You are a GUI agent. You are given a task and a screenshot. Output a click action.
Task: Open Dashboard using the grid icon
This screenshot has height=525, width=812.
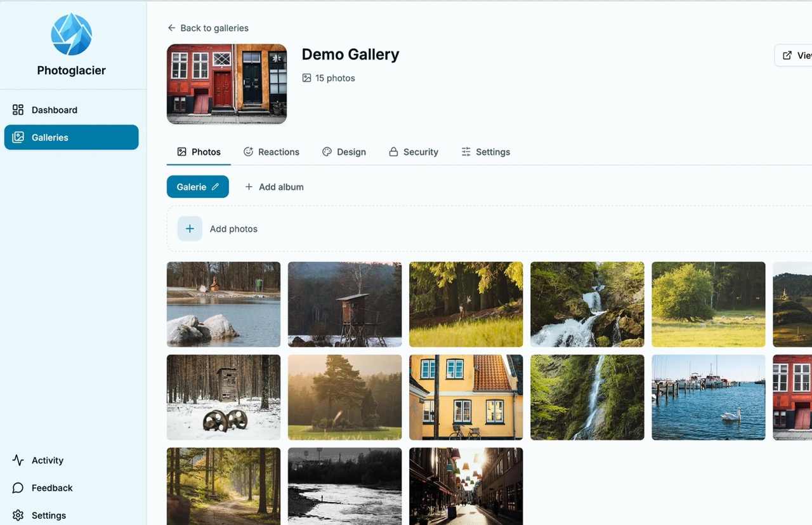coord(18,109)
